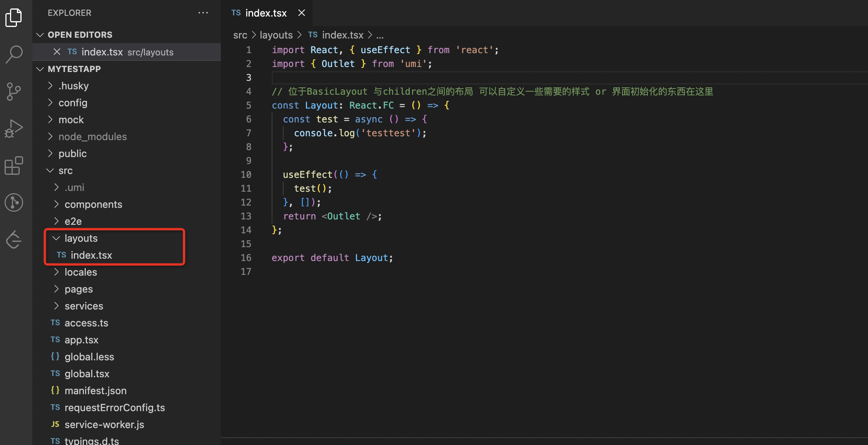This screenshot has width=868, height=445.
Task: Open the GitLens view icon
Action: [x=14, y=202]
